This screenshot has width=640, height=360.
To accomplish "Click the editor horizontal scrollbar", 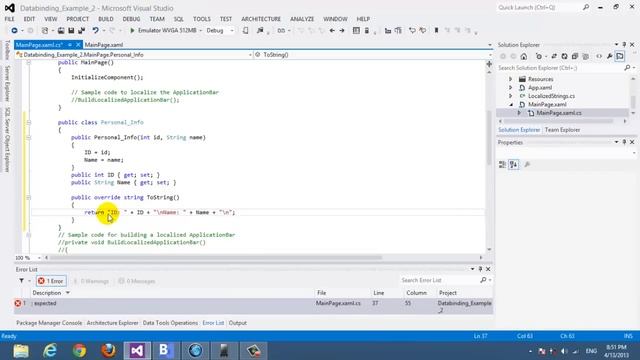I will [x=216, y=258].
